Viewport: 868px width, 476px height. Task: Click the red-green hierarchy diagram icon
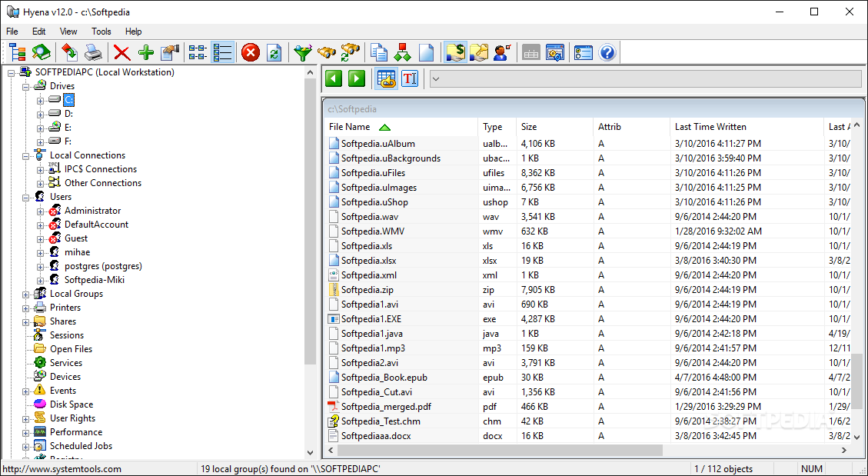pos(402,53)
